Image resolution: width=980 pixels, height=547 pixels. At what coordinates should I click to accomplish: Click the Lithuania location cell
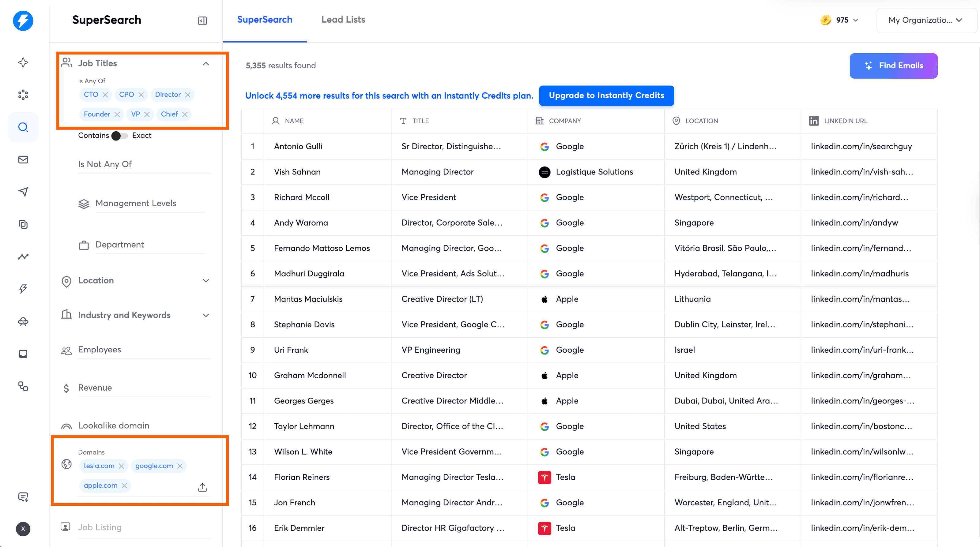pyautogui.click(x=732, y=299)
